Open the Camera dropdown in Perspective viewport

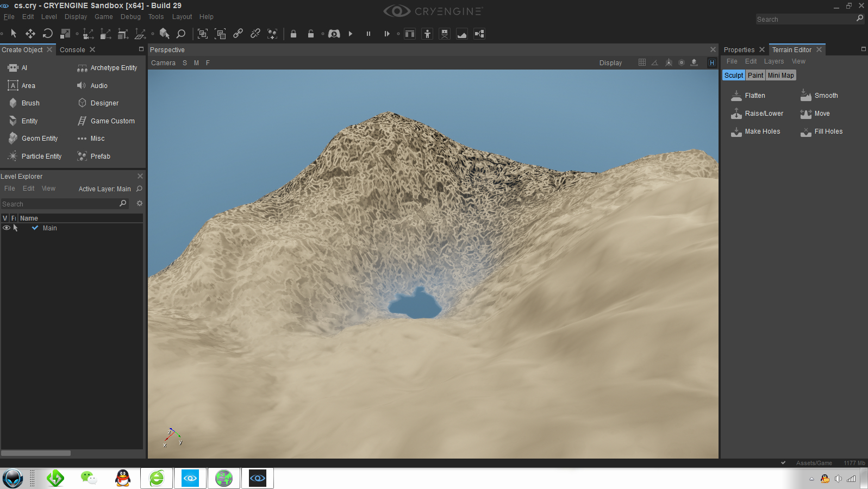click(163, 63)
